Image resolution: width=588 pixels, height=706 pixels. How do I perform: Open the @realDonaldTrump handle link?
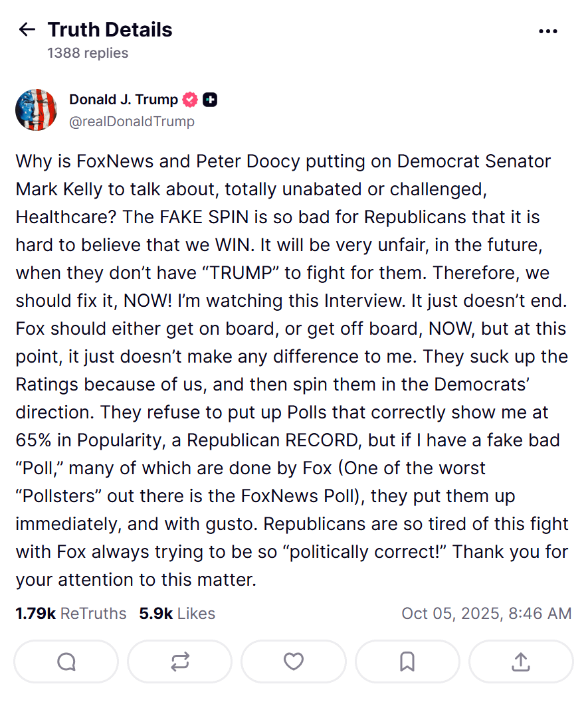pos(132,122)
